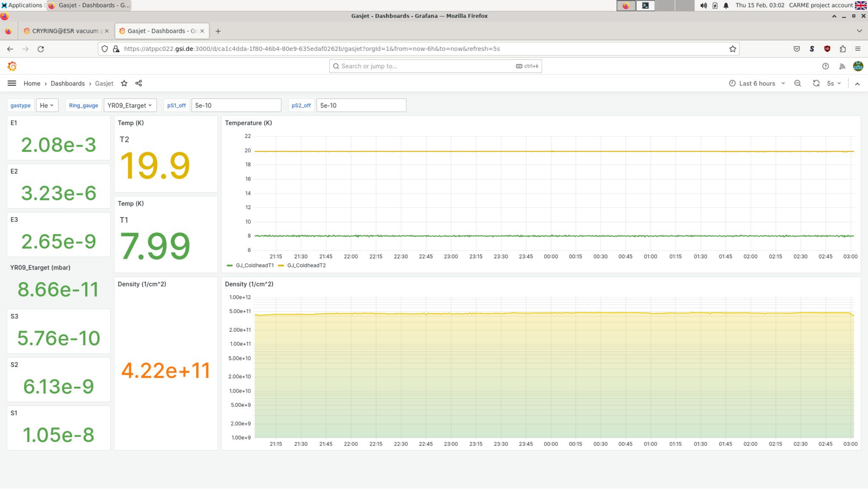Switch to CRYRING@ESR vacuum tab
This screenshot has height=490, width=868.
point(65,31)
